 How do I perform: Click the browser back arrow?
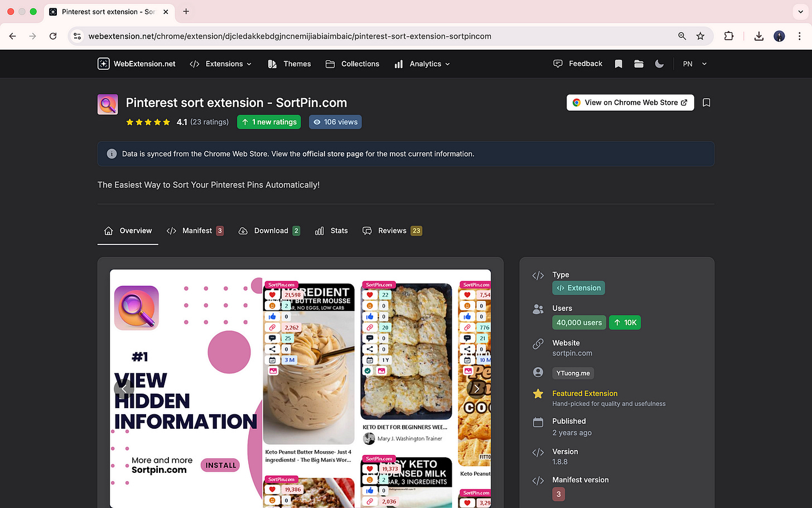[13, 36]
